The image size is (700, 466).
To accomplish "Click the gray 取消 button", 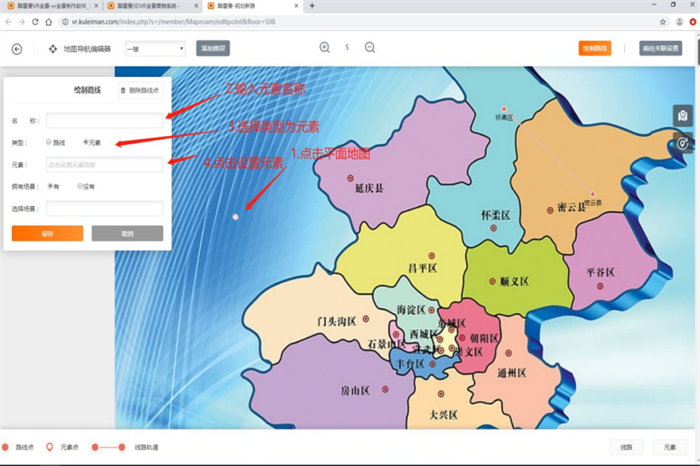I will pyautogui.click(x=127, y=233).
